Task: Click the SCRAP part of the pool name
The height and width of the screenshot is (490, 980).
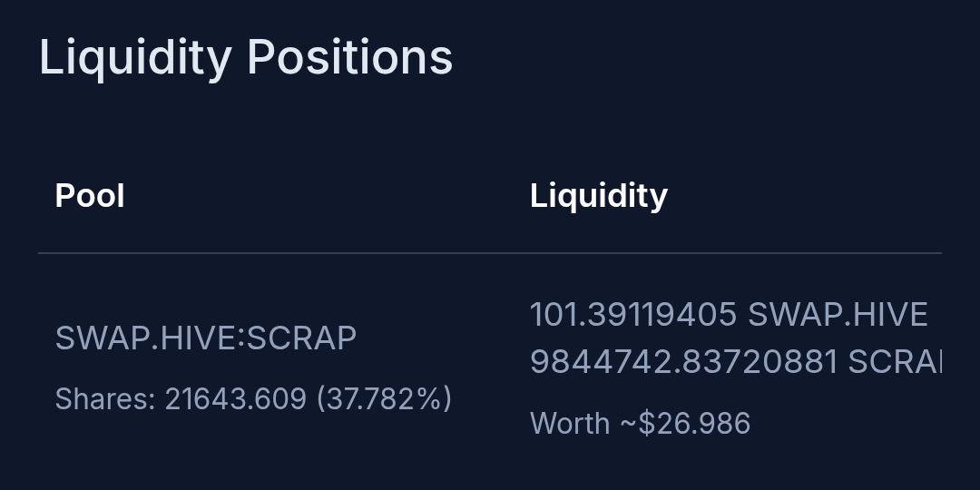Action: [302, 338]
